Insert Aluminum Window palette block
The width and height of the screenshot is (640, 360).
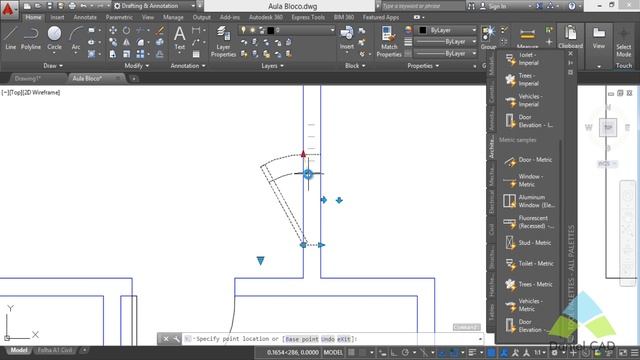pos(529,201)
